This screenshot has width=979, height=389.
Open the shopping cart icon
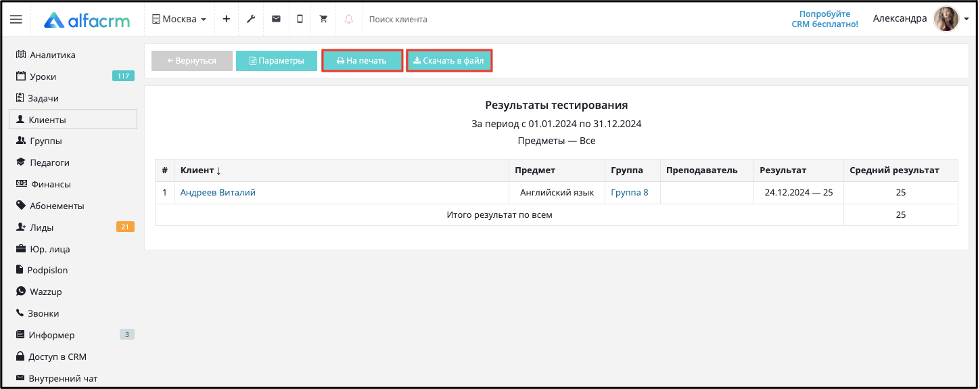pos(323,19)
